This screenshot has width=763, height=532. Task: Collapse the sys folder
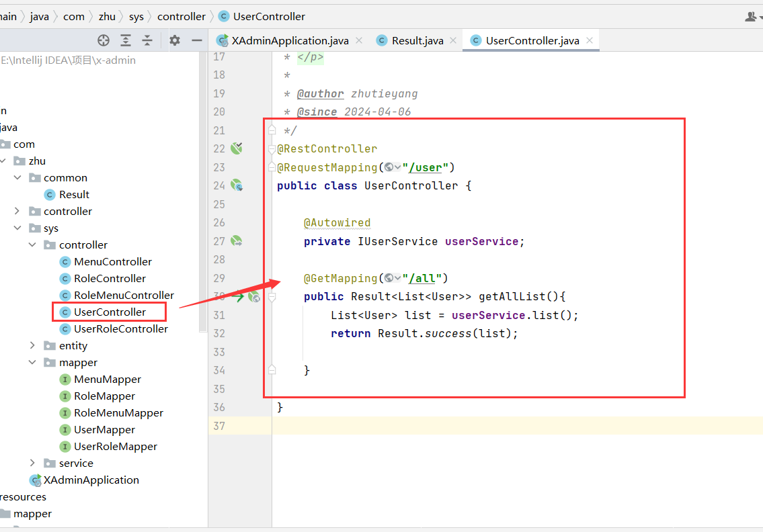pyautogui.click(x=17, y=228)
